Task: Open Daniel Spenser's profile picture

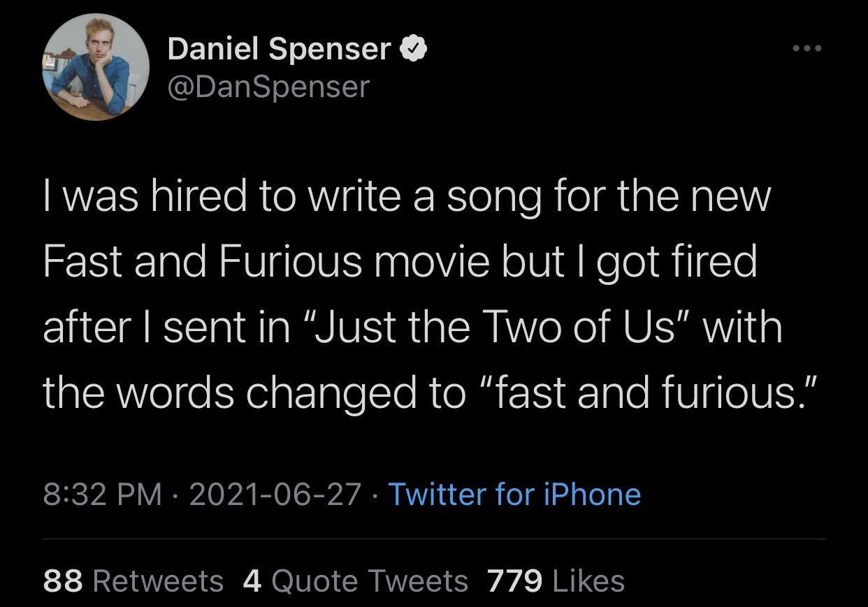Action: click(96, 67)
